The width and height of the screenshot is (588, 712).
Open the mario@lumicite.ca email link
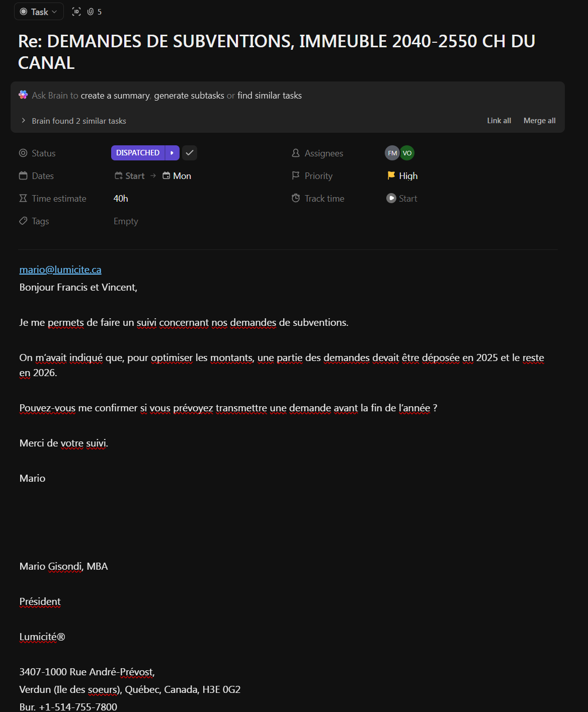click(60, 270)
